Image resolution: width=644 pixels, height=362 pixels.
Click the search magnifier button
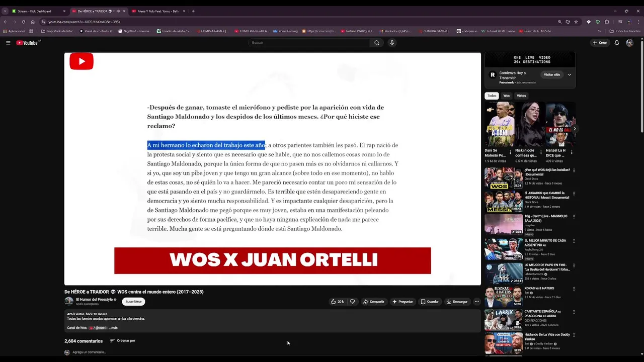click(376, 43)
